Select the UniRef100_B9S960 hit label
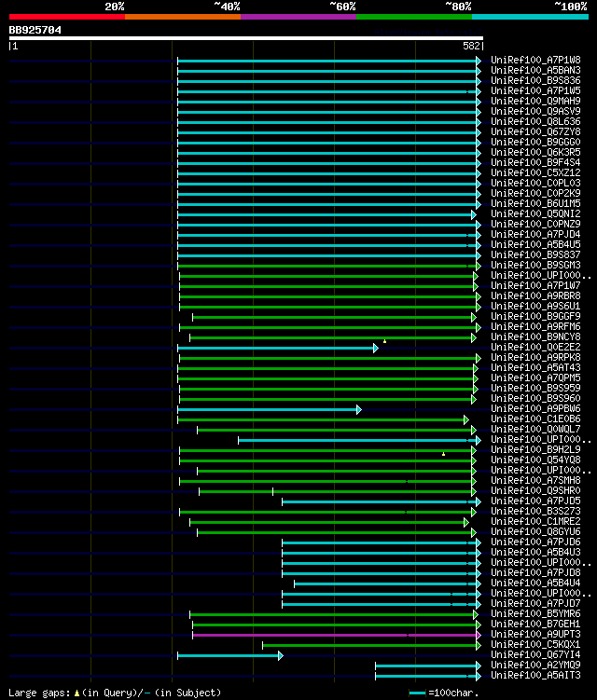Viewport: 597px width, 700px height. [535, 398]
